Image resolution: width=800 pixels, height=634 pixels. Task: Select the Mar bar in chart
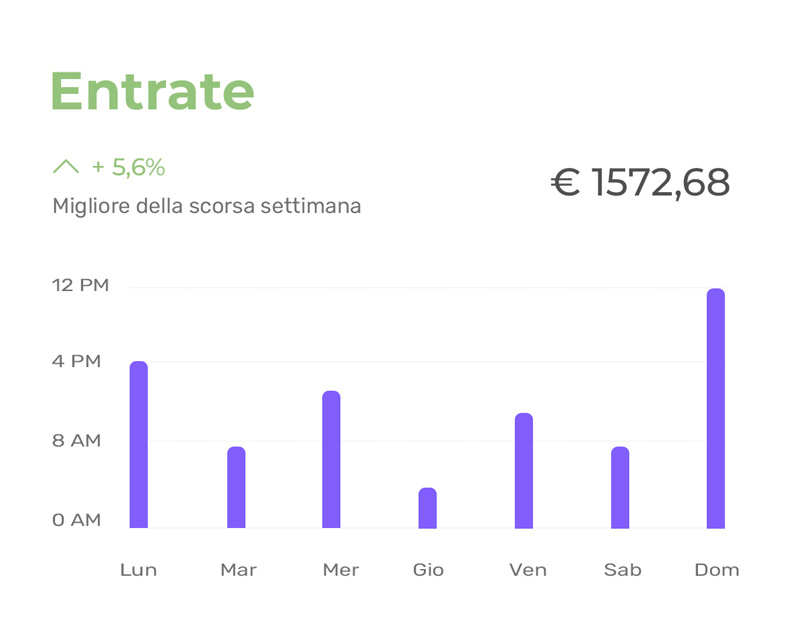236,487
